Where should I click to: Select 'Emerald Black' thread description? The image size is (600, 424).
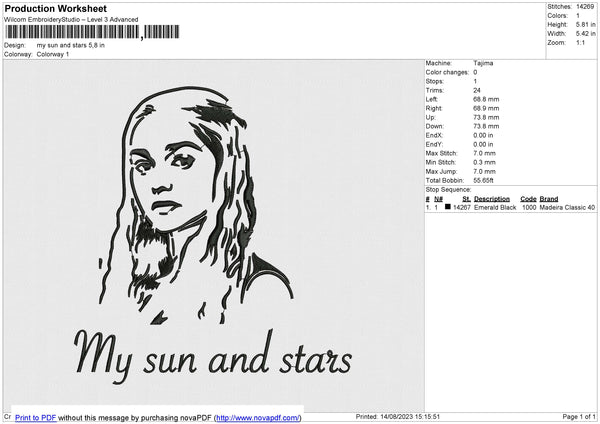[x=495, y=207]
